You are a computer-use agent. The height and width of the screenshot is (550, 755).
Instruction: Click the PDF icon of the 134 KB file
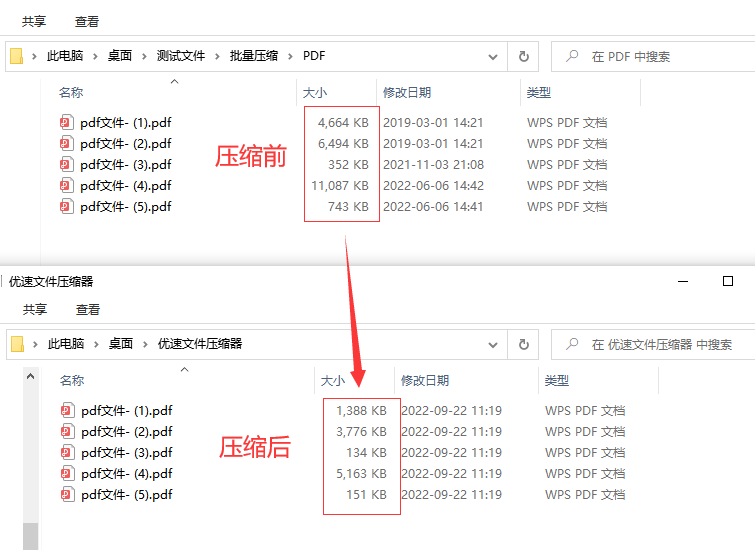[x=67, y=453]
